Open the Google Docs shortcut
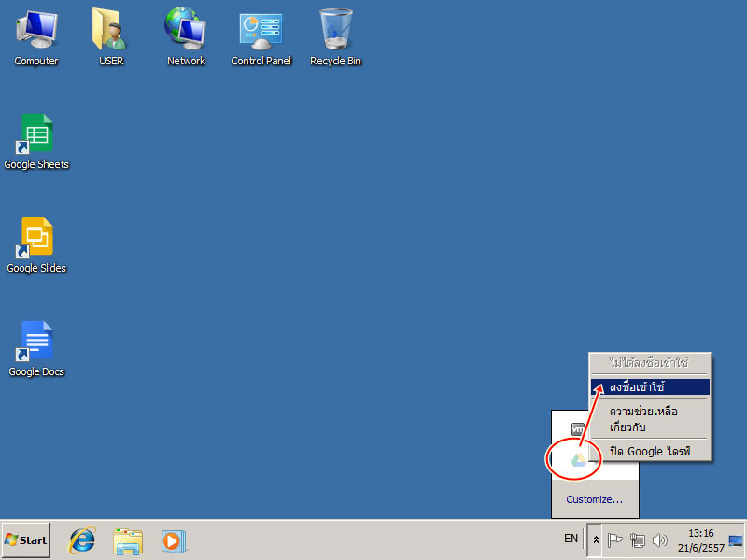Screen dimensions: 747x560 tap(36, 349)
